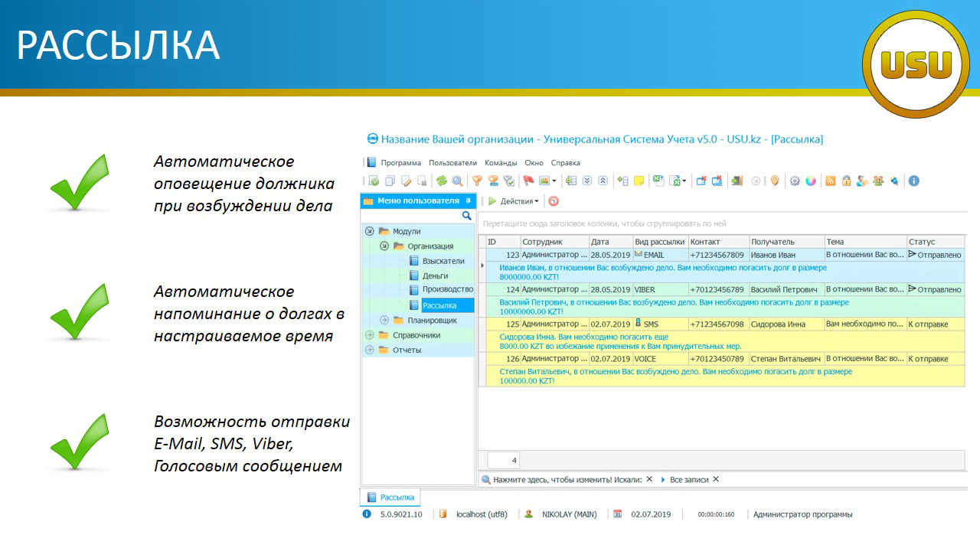Click the exit door toolbar icon
This screenshot has width=980, height=551.
[x=737, y=181]
